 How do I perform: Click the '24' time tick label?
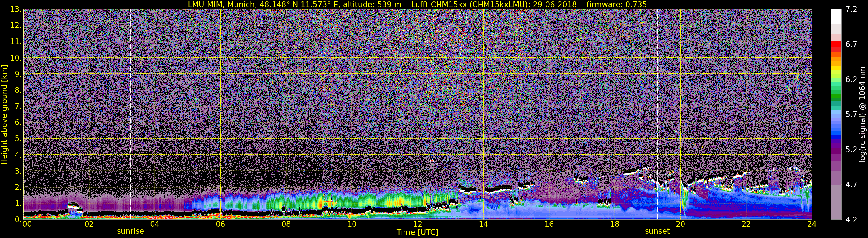[x=812, y=224]
